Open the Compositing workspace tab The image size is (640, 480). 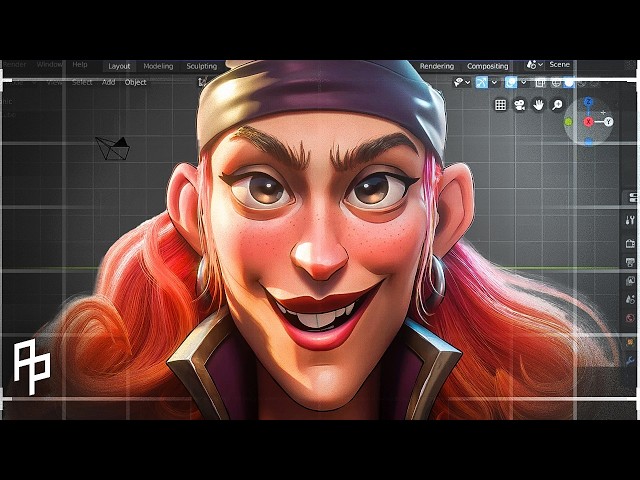tap(487, 66)
